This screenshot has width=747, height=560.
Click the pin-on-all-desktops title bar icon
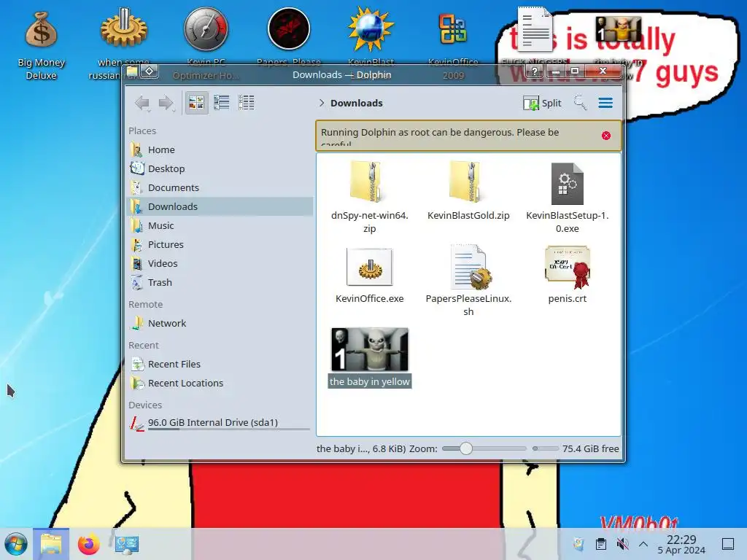point(149,71)
